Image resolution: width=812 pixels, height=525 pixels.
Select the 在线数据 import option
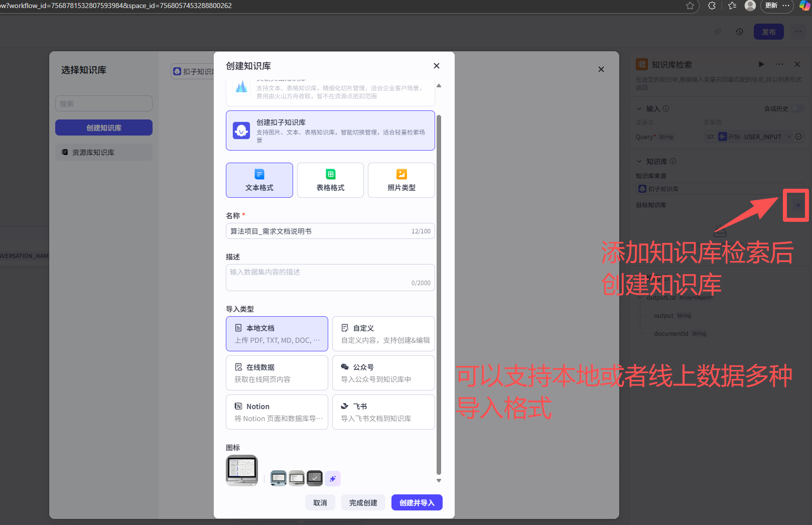pos(277,372)
